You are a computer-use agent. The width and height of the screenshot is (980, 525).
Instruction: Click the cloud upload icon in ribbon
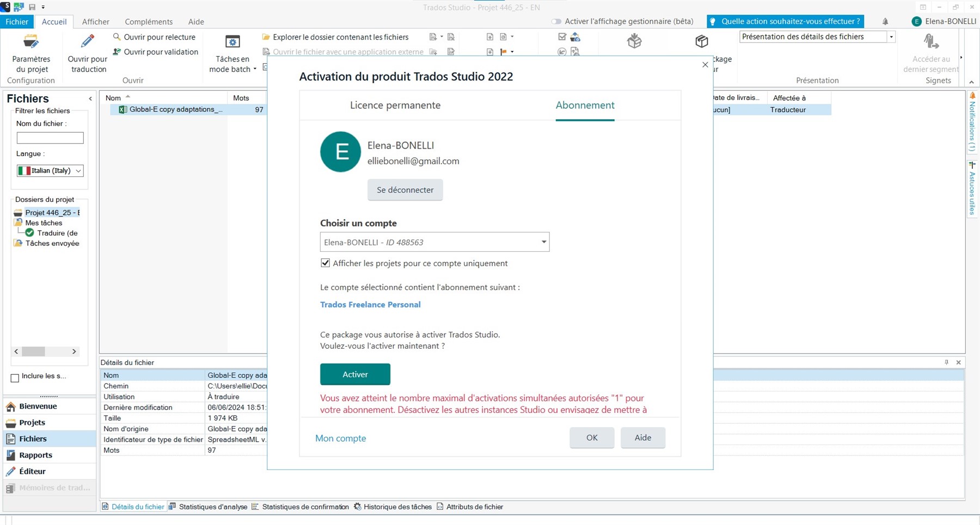pyautogui.click(x=575, y=37)
